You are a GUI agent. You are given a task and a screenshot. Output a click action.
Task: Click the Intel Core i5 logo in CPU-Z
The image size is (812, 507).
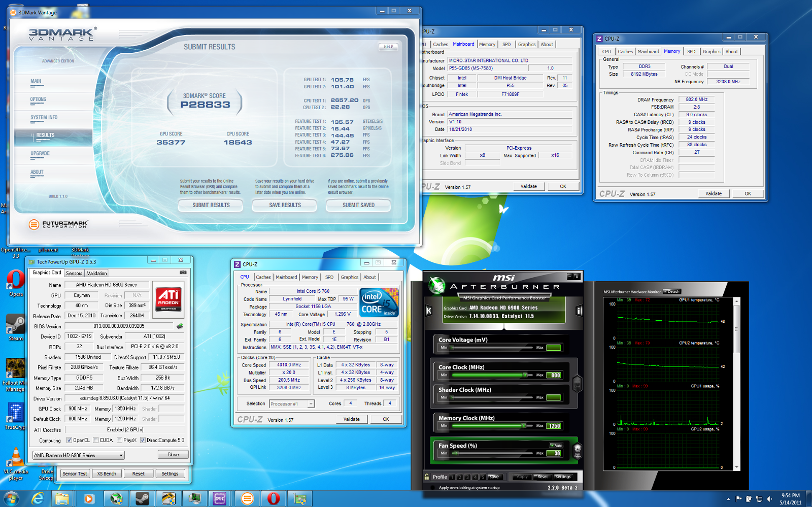(x=379, y=302)
